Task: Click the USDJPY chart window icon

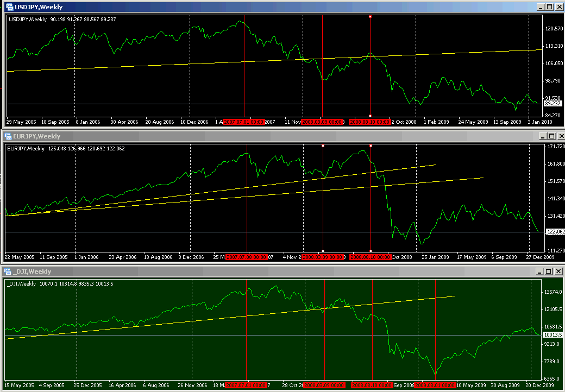Action: coord(9,7)
